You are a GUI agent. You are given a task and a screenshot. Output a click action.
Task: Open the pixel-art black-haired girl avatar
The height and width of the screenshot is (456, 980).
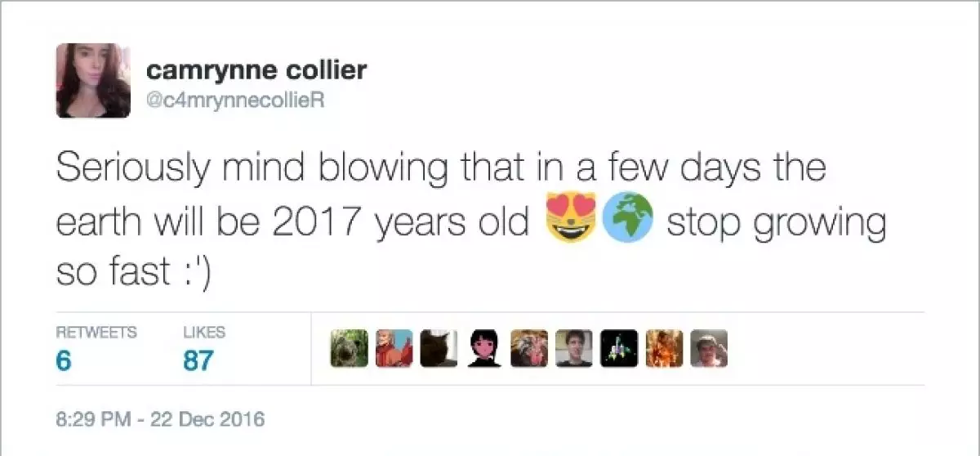483,349
